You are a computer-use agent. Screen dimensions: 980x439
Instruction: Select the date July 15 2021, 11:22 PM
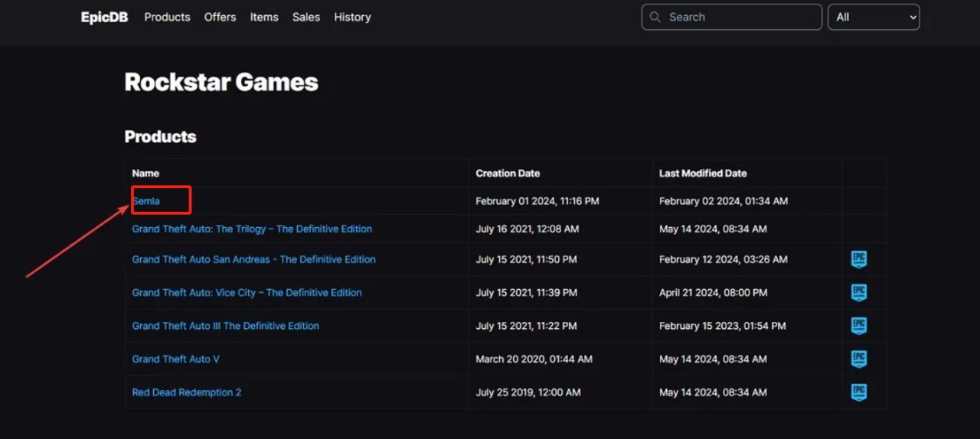click(526, 326)
